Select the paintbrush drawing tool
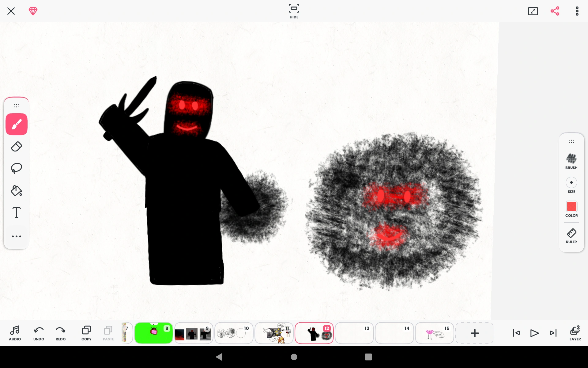The height and width of the screenshot is (368, 588). [x=17, y=124]
